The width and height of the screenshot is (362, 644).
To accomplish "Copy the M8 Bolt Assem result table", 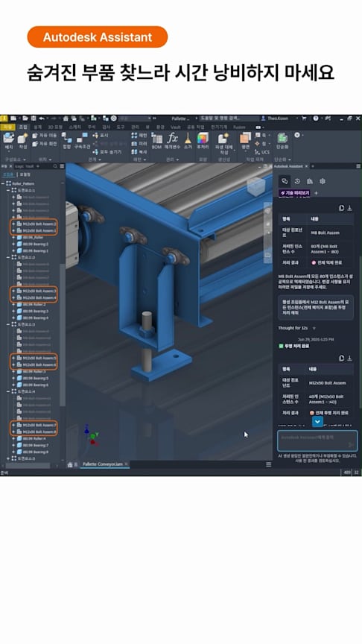I will point(341,208).
